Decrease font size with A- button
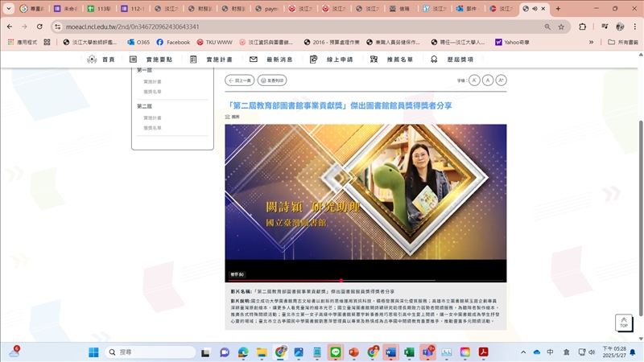 pos(474,80)
